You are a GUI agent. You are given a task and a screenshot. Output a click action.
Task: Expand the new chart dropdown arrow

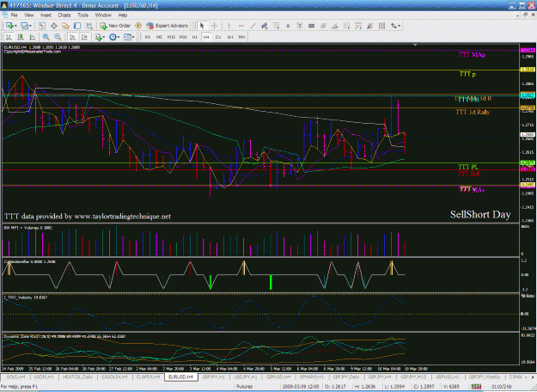tap(15, 26)
